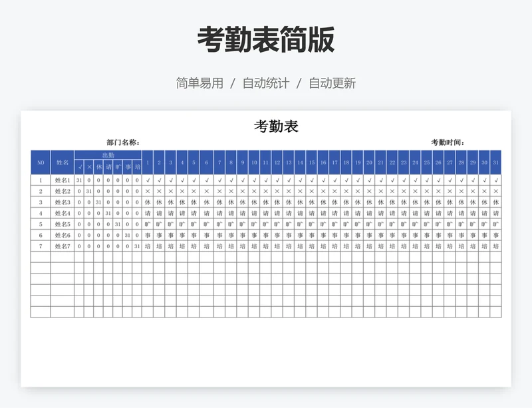The height and width of the screenshot is (408, 532).
Task: Select the day 20 column header
Action: coord(369,162)
